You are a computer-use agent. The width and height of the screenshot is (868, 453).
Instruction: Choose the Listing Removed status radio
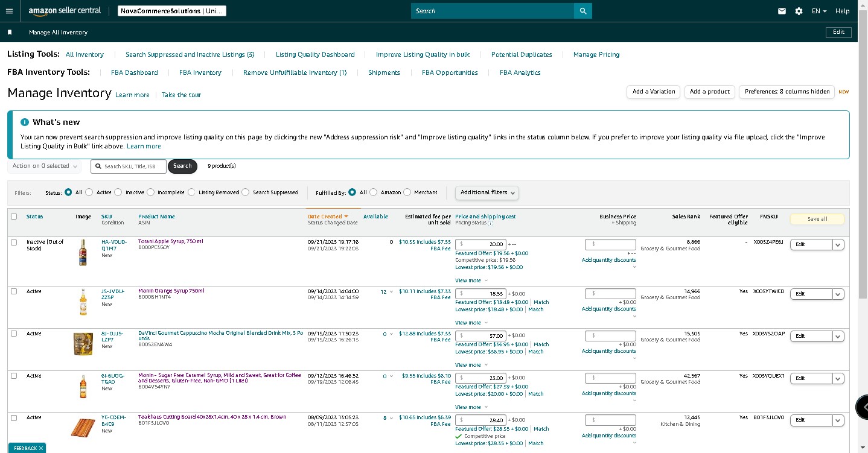192,192
